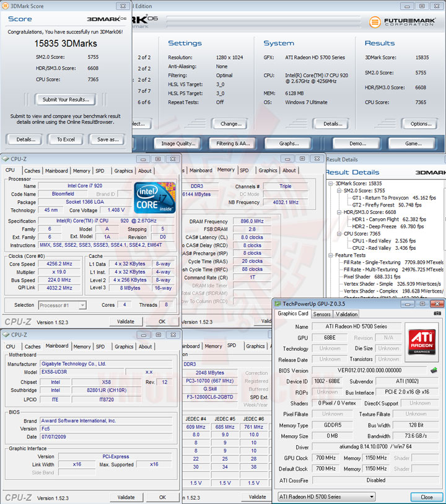The image size is (446, 504).
Task: Click the bottom CPU-Z window title icon
Action: (x=6, y=335)
